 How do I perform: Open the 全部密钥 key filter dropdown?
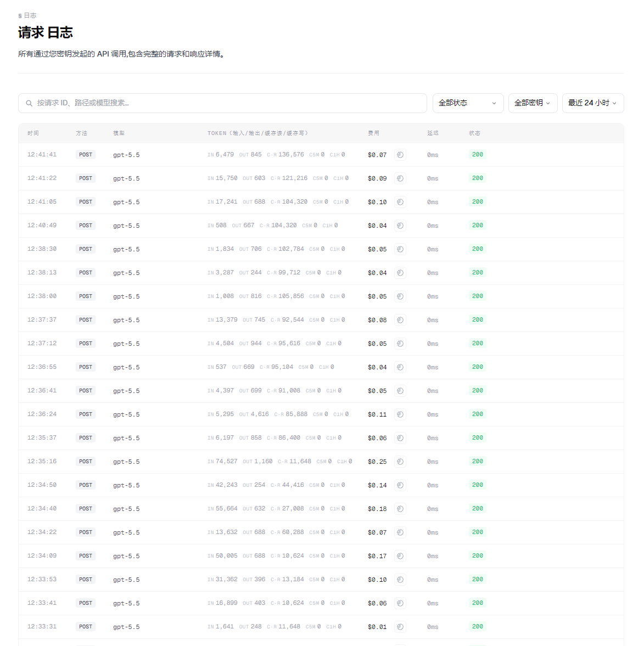click(533, 103)
